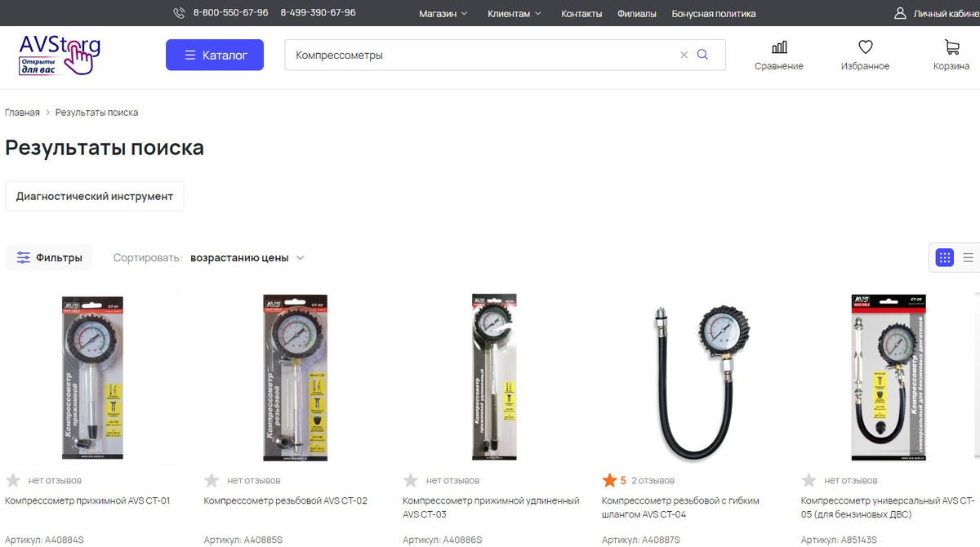Viewport: 980px width, 547px height.
Task: Open Компрессометр прижимной AVS CT-01 title
Action: (x=87, y=500)
